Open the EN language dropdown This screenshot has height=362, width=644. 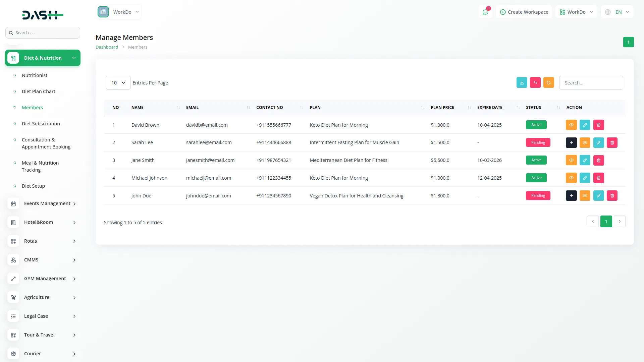tap(618, 12)
